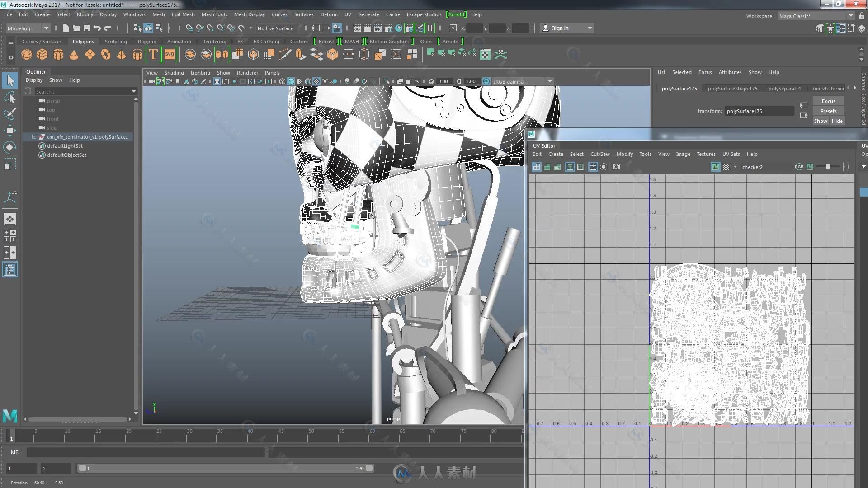Screen dimensions: 868x488
Task: Save the scene with floppy icon
Action: (x=87, y=28)
